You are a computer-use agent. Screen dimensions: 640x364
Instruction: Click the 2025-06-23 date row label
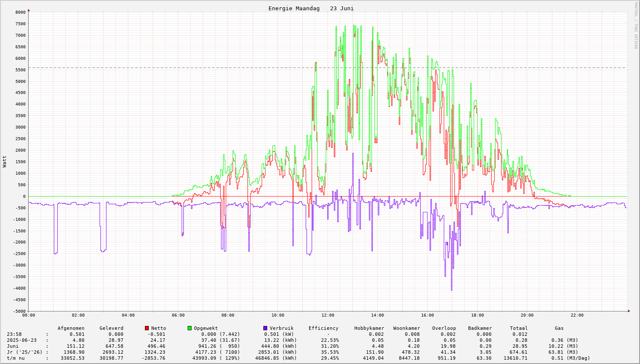click(x=21, y=340)
